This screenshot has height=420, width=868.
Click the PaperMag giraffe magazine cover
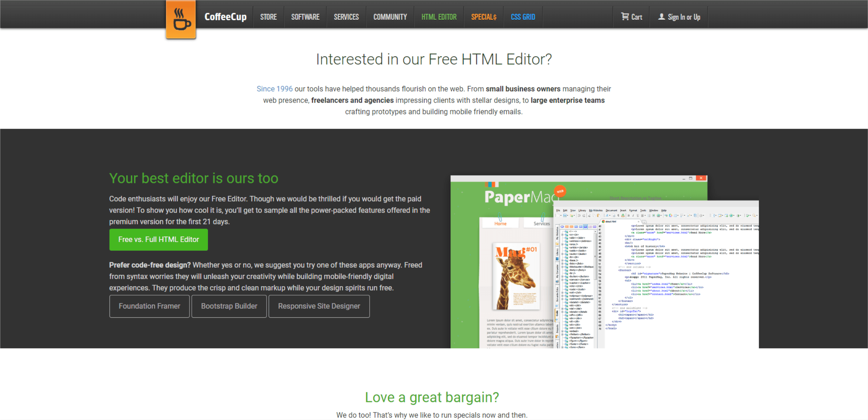coord(516,276)
